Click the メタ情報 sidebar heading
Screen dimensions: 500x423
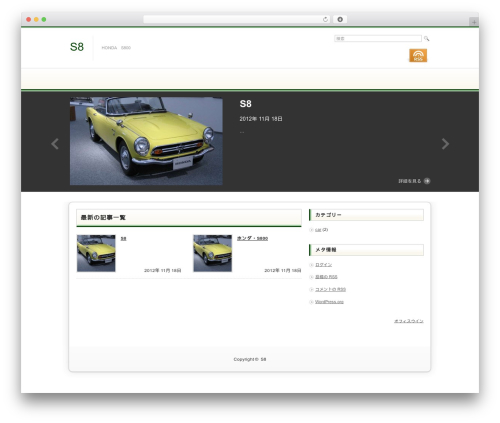(x=366, y=250)
